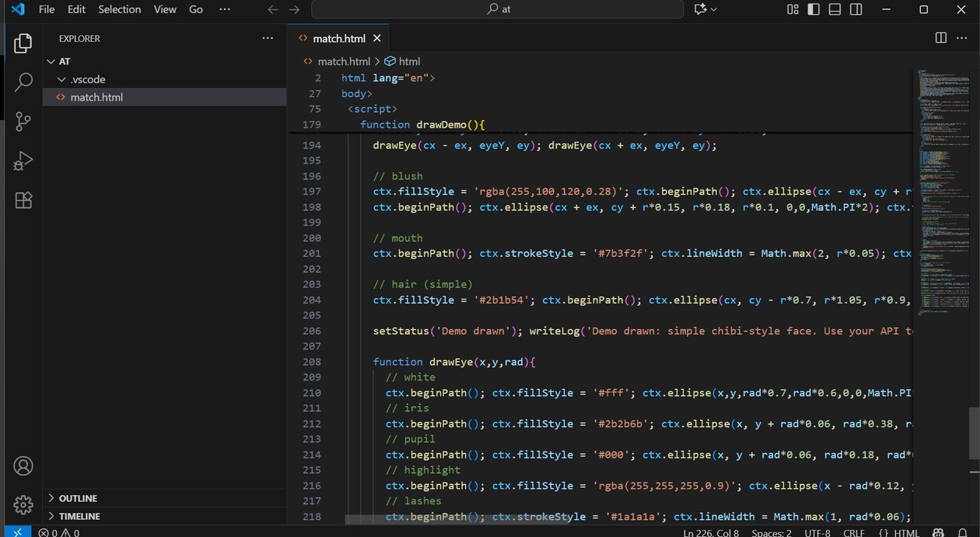Open the Source Control view
This screenshot has width=980, height=537.
[23, 121]
